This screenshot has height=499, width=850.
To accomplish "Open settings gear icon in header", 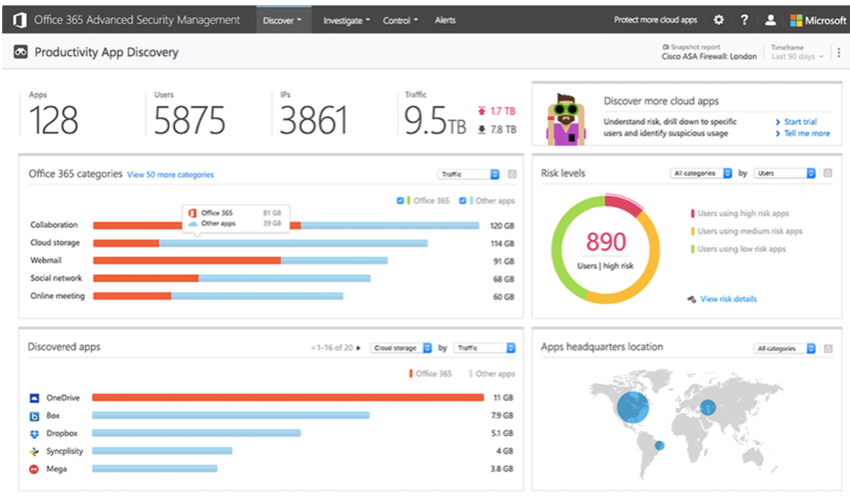I will [x=719, y=20].
